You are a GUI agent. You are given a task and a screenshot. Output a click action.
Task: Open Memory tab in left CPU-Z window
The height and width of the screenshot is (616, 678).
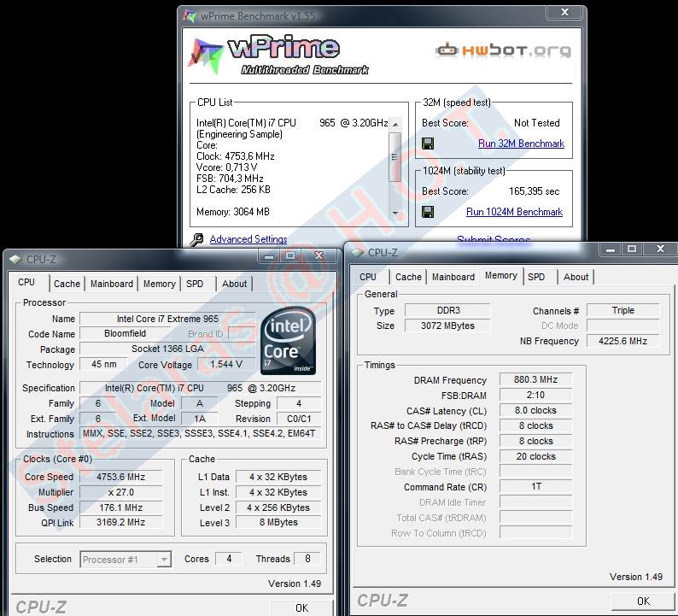[159, 284]
